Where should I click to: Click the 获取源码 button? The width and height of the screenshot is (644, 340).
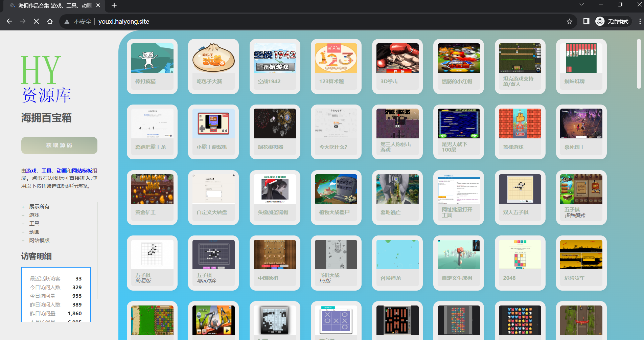(59, 145)
